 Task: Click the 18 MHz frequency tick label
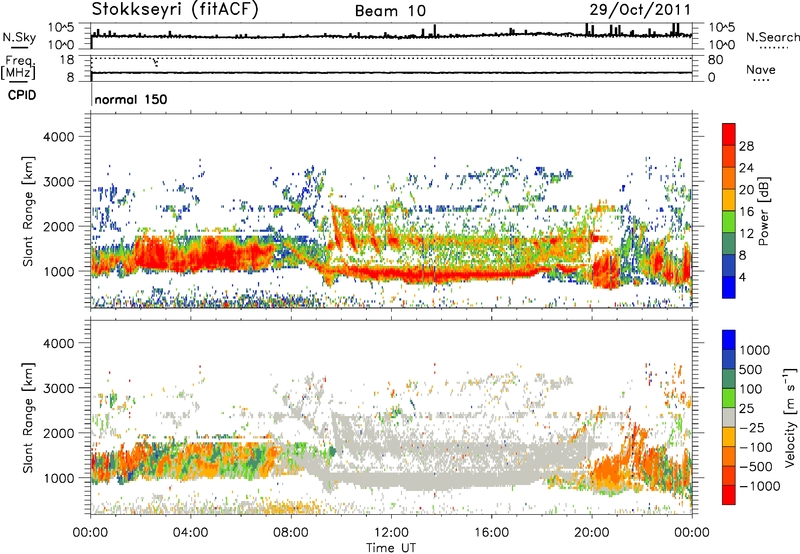(67, 60)
